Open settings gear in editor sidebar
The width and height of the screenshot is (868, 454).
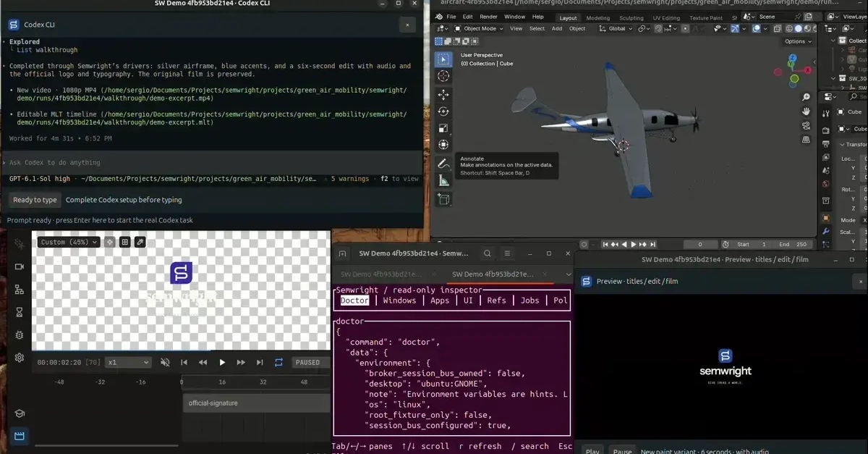[x=20, y=358]
